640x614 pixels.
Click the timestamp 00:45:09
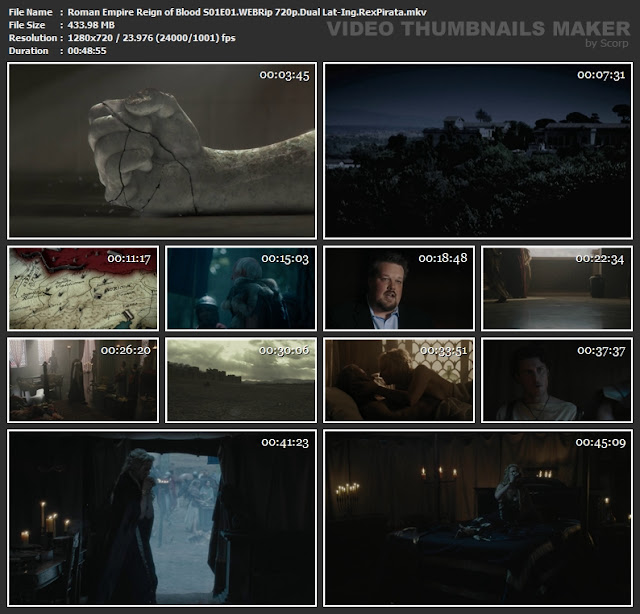click(600, 443)
